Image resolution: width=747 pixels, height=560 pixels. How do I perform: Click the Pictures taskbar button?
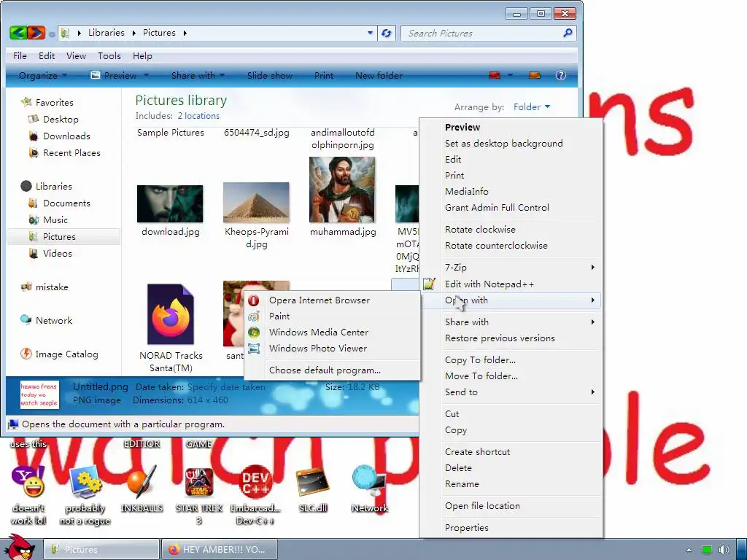coord(101,550)
